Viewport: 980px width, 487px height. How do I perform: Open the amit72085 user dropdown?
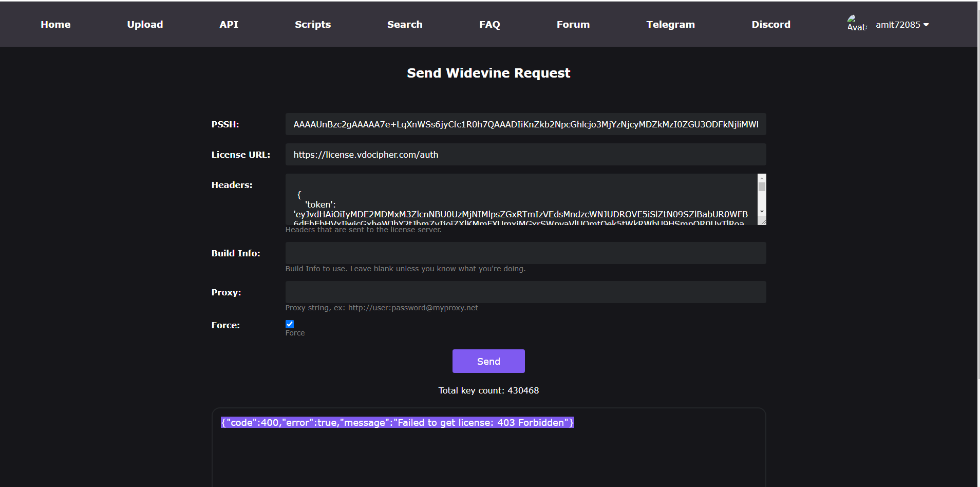click(x=902, y=25)
